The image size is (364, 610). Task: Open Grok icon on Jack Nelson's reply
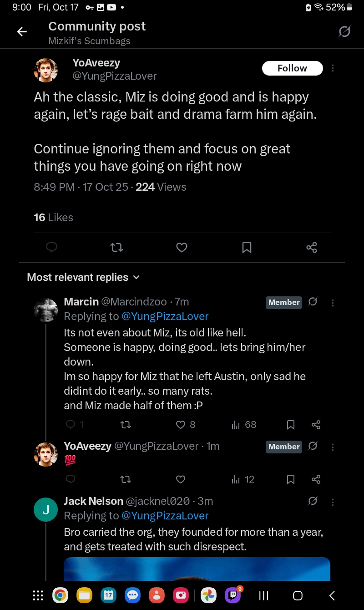pyautogui.click(x=313, y=501)
